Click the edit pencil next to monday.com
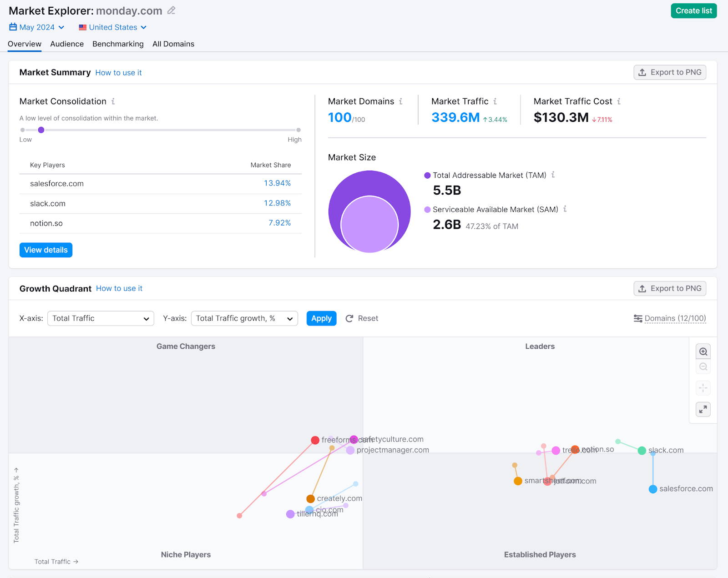 [x=171, y=10]
